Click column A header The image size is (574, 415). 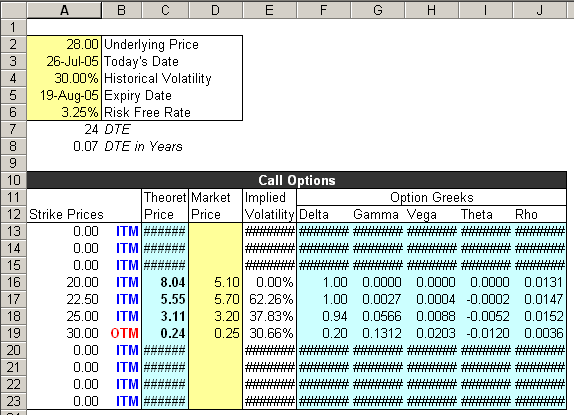64,10
